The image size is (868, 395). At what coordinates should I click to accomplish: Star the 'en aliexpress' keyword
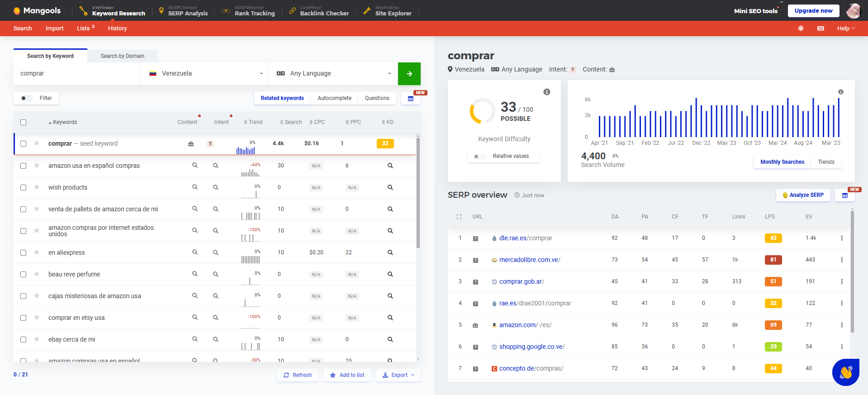37,252
